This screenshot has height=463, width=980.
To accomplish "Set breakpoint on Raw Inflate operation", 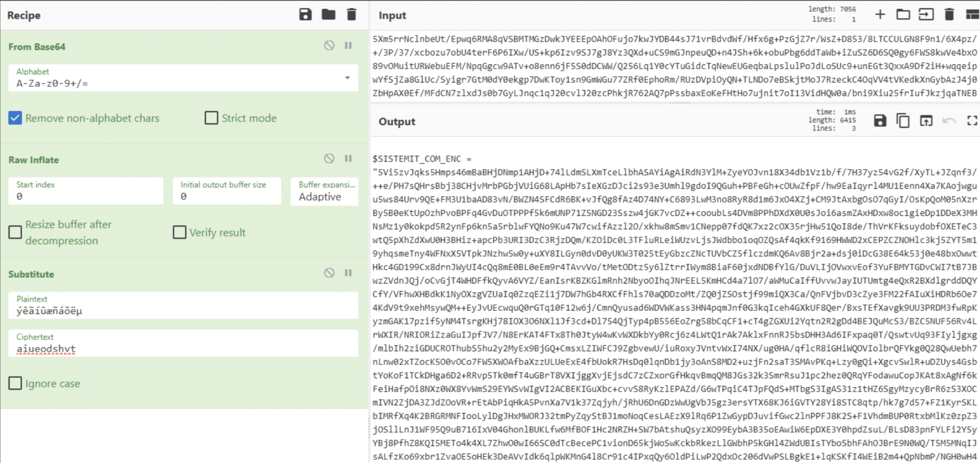I will pyautogui.click(x=348, y=159).
